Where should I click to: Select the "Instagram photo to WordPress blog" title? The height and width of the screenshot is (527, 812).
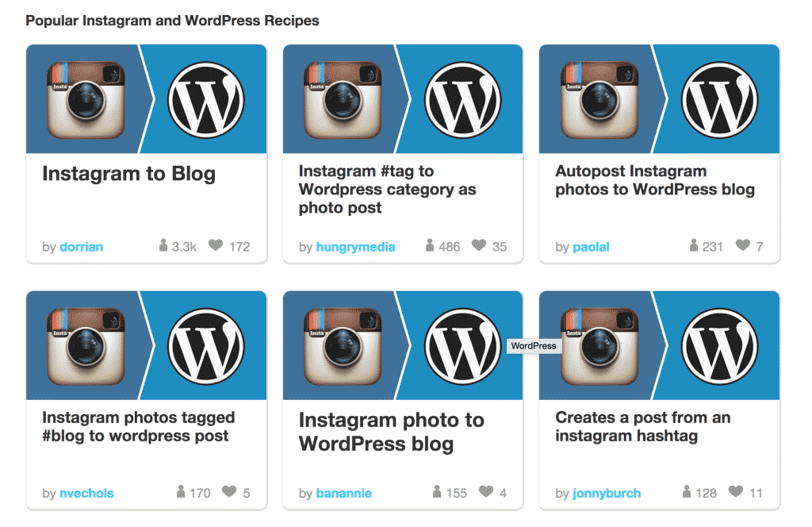tap(391, 433)
